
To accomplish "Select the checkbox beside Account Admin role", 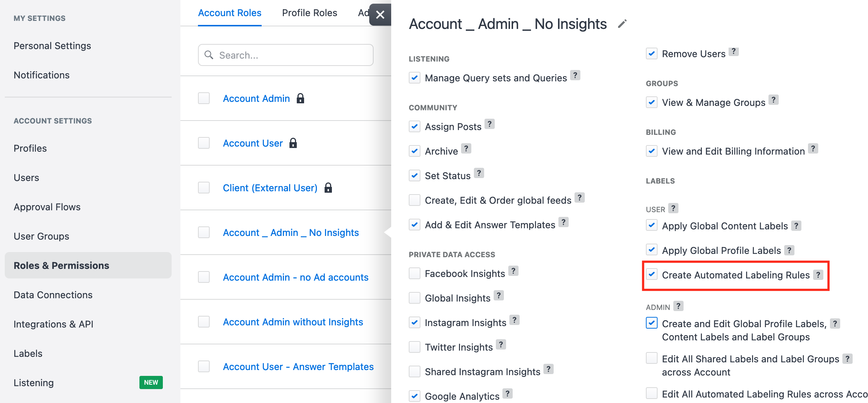I will (x=203, y=98).
